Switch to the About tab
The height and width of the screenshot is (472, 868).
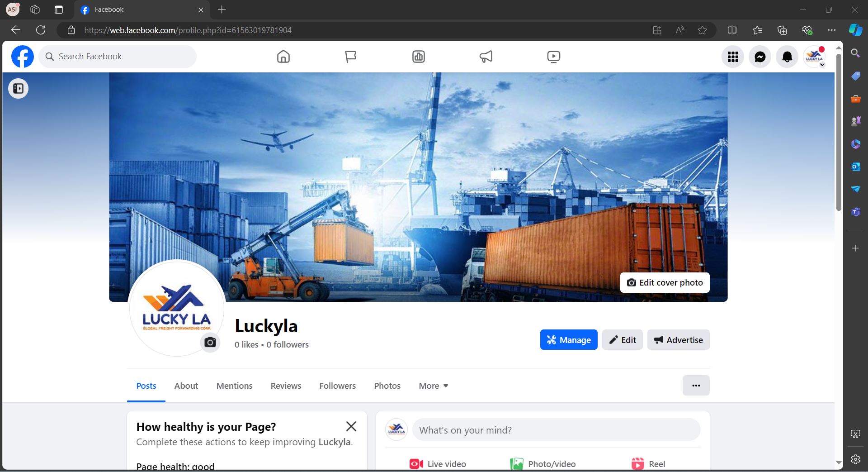coord(186,386)
